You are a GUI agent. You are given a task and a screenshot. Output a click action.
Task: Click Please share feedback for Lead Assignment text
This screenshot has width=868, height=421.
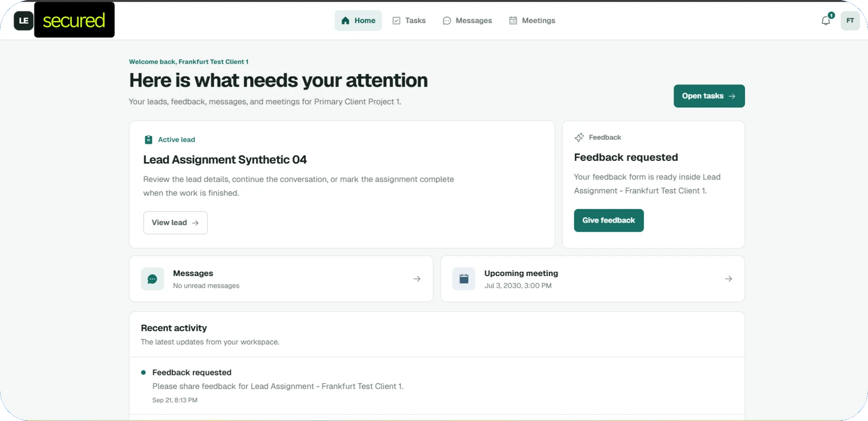coord(278,386)
